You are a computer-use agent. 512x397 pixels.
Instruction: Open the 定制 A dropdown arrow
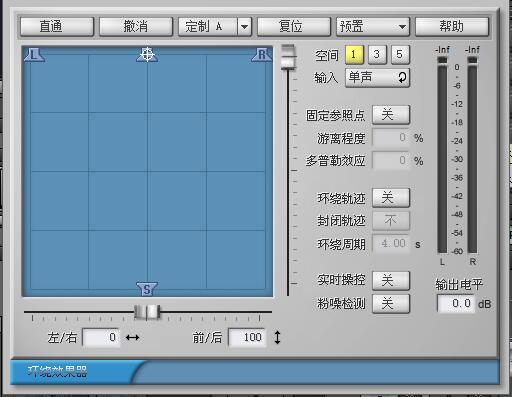[x=244, y=26]
